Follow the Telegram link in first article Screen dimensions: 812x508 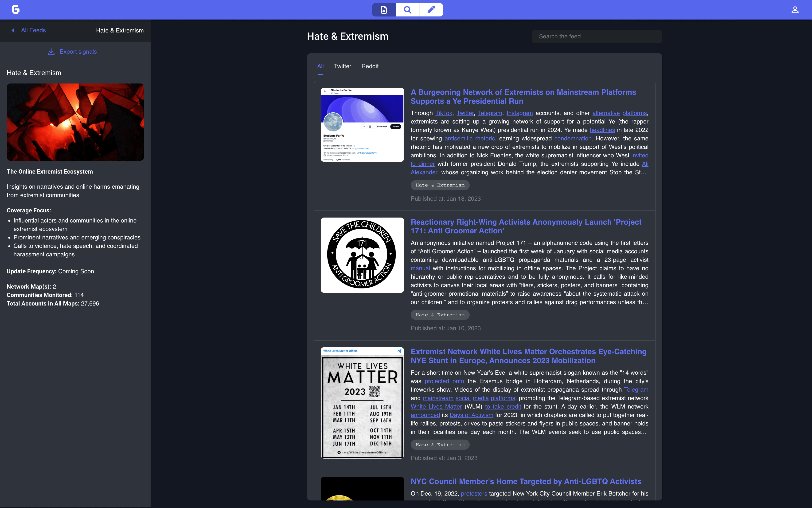click(490, 113)
